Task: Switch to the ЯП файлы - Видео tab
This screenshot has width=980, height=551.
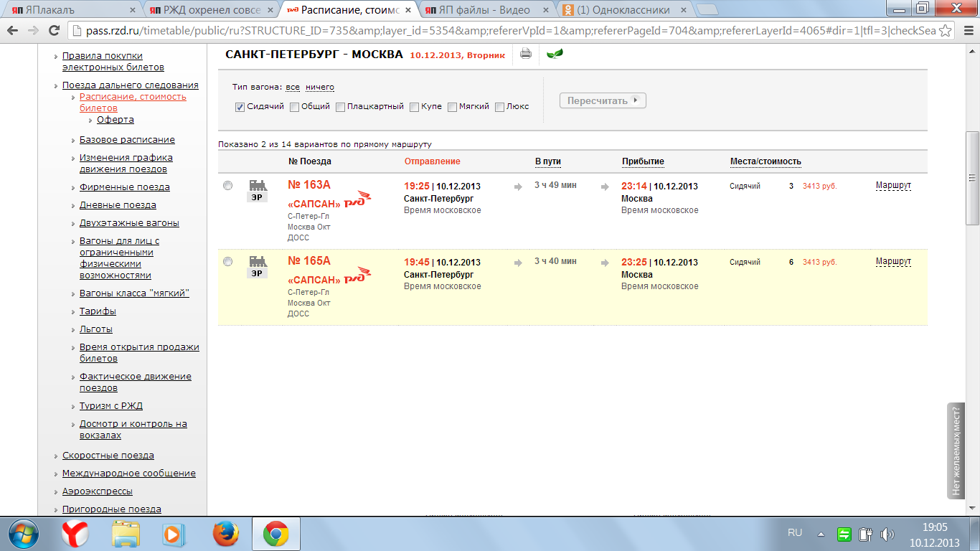Action: click(x=484, y=10)
